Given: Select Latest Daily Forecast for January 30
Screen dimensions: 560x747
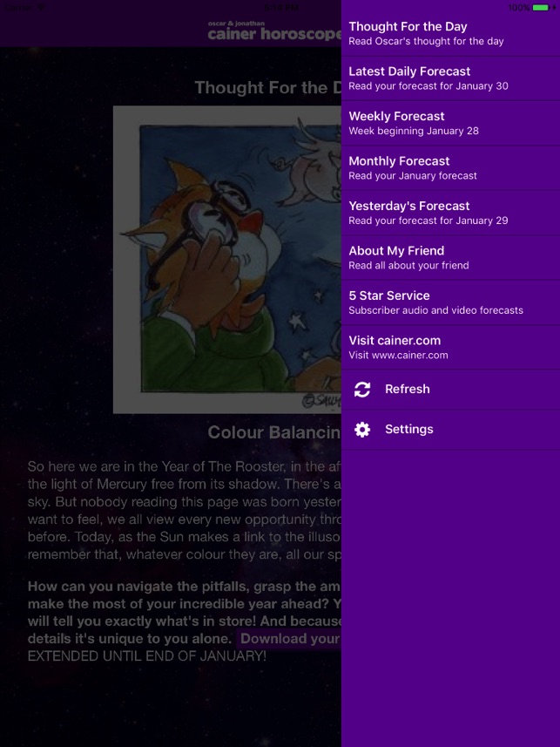Looking at the screenshot, I should [x=450, y=78].
